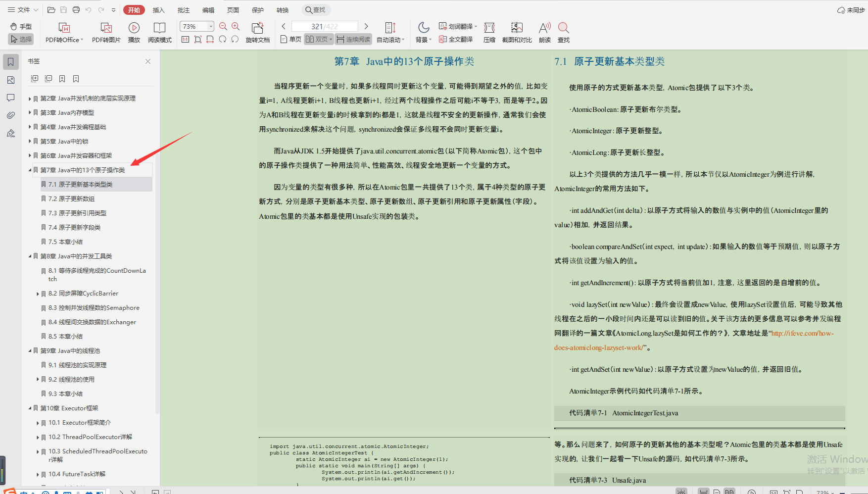Image resolution: width=868 pixels, height=494 pixels.
Task: Go to the previous page arrow
Action: [284, 26]
